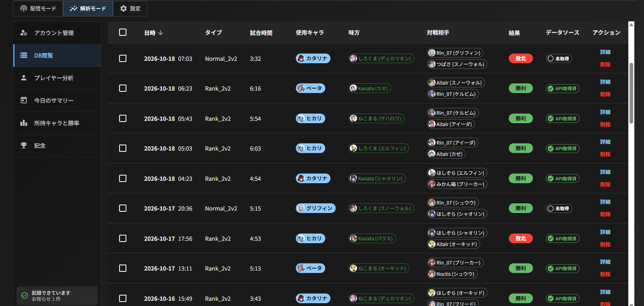Click 削除 on the 2026-10-17 13:11 row
The width and height of the screenshot is (644, 306).
(x=605, y=274)
